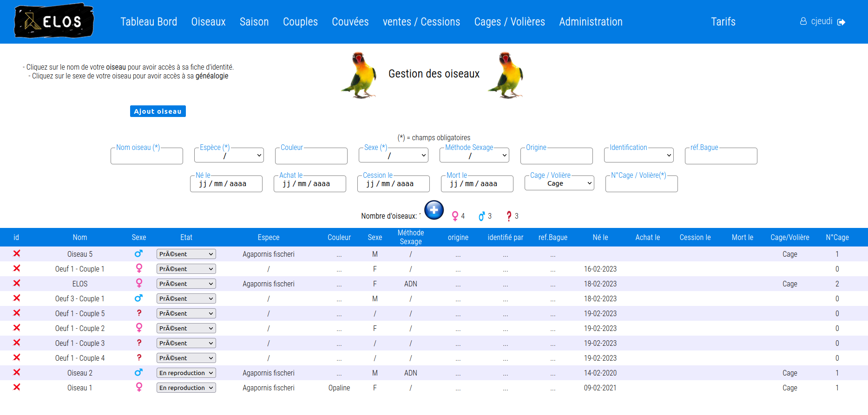This screenshot has height=415, width=868.
Task: Click the Ajout oiseau button
Action: coord(158,111)
